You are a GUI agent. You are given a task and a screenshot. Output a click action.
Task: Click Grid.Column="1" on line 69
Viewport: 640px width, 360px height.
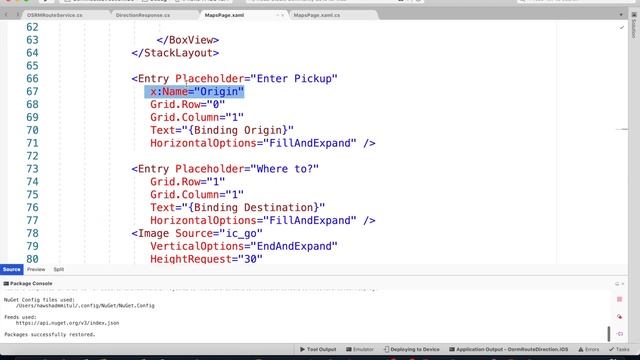tap(197, 117)
